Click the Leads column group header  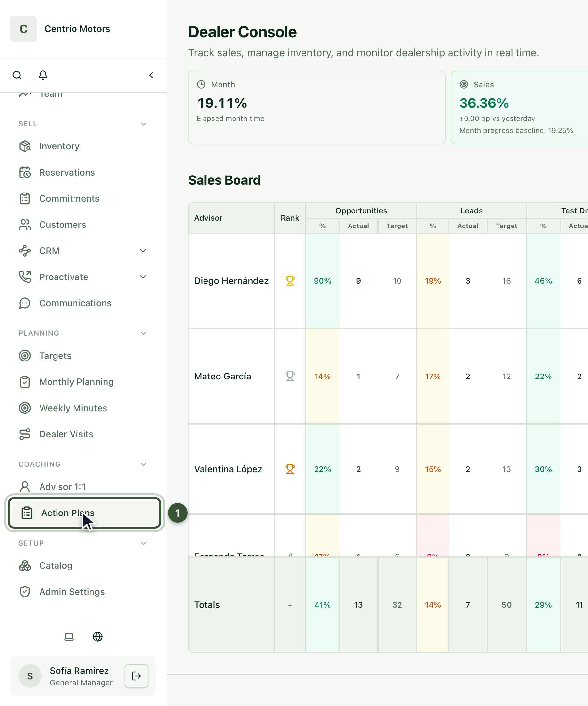[x=472, y=211]
